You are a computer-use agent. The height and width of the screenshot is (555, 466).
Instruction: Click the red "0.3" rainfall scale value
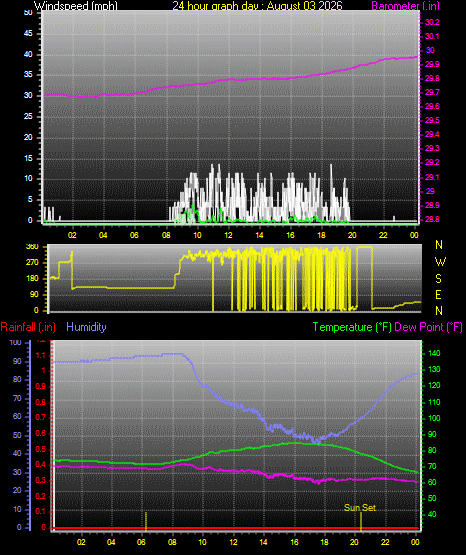41,480
